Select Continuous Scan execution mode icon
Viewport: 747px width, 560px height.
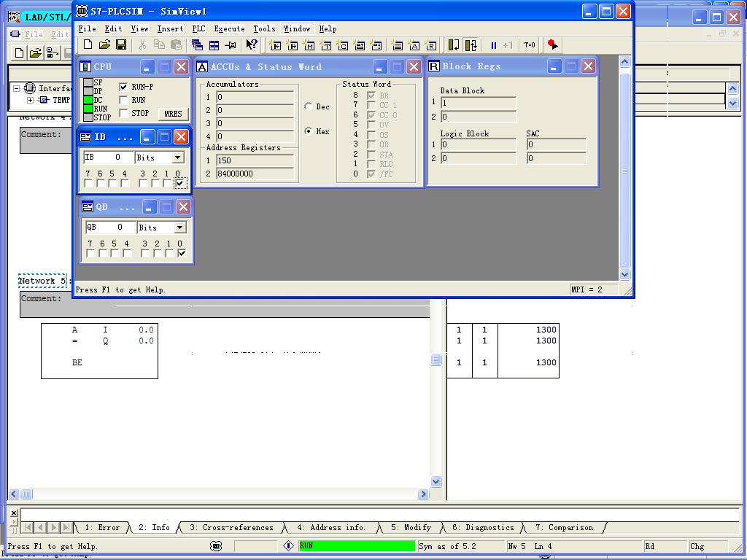[471, 45]
